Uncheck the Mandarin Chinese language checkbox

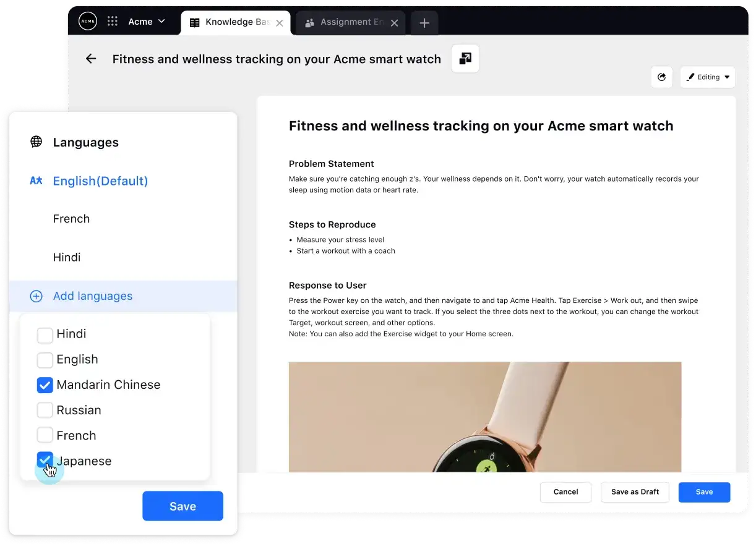tap(45, 385)
